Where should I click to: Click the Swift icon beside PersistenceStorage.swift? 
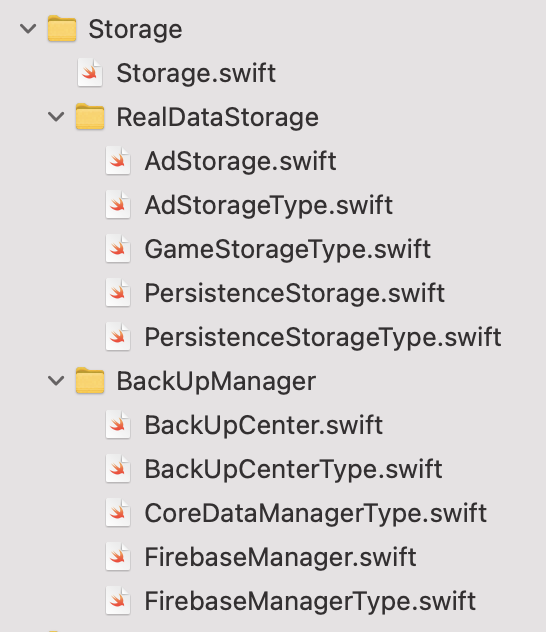click(118, 293)
